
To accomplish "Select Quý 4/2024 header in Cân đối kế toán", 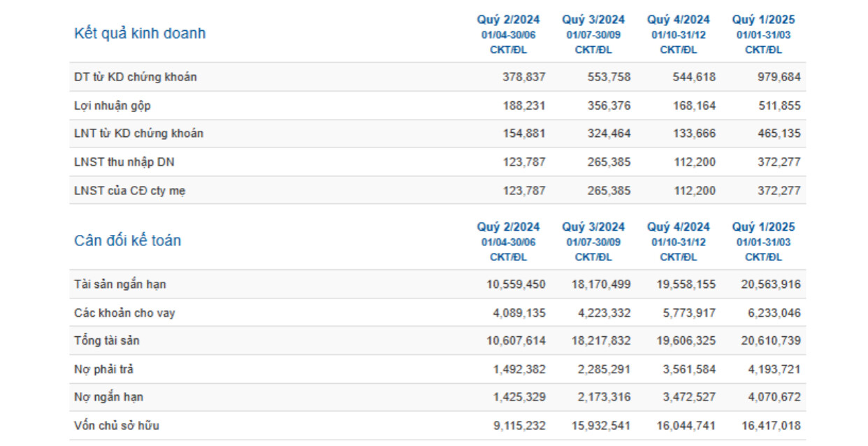I will point(678,227).
